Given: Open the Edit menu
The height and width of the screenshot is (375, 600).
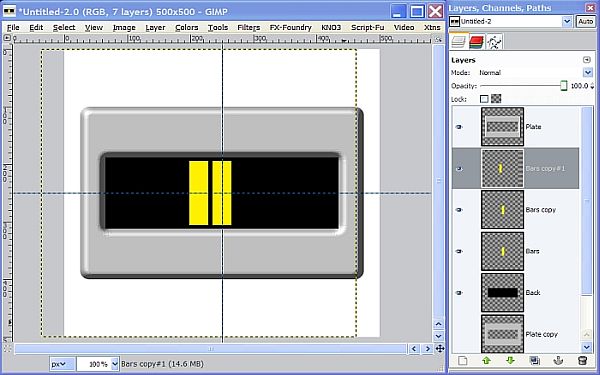Looking at the screenshot, I should click(36, 28).
